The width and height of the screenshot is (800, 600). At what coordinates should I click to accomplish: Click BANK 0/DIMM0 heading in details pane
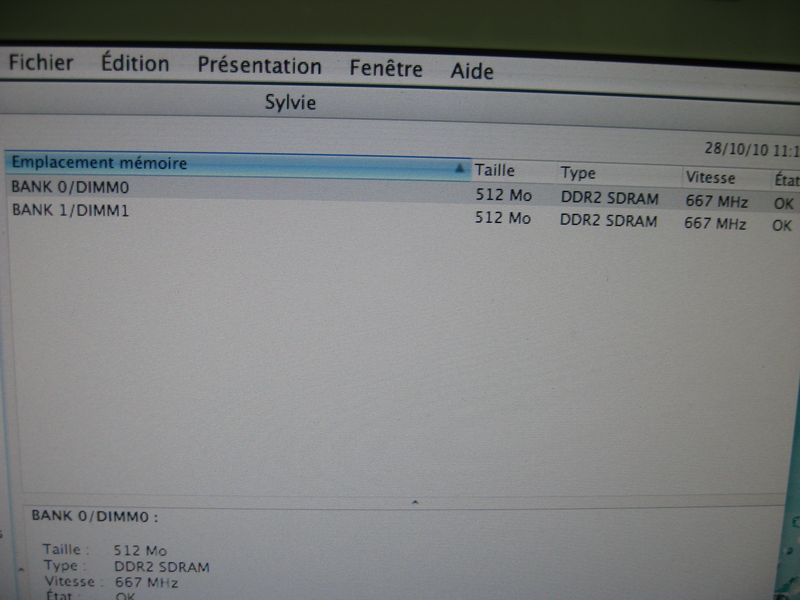tap(95, 516)
